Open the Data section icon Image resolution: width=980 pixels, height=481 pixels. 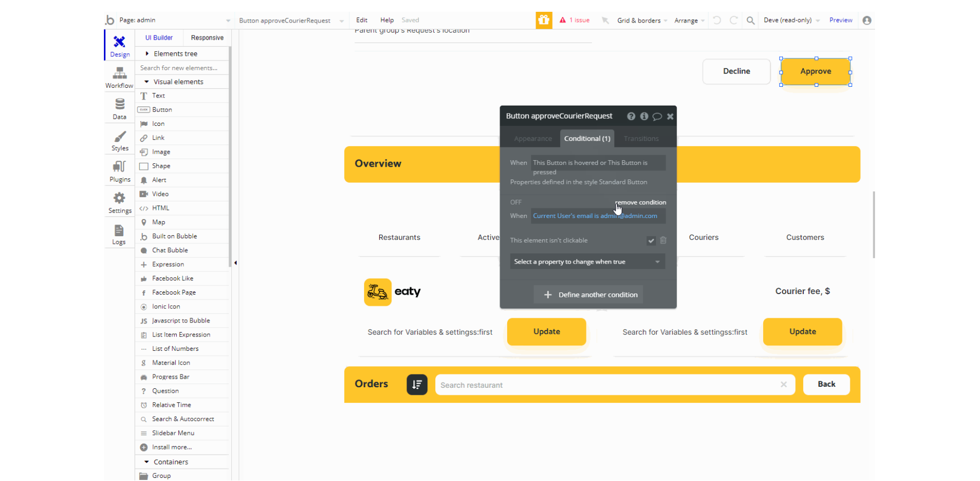[x=119, y=104]
